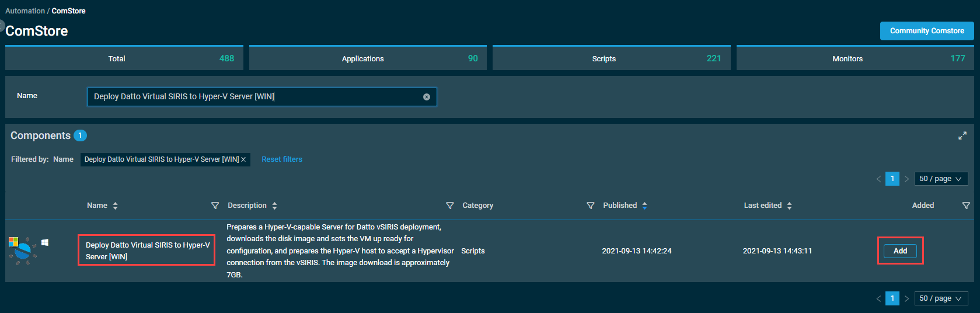
Task: Select page 1 in bottom pagination
Action: pyautogui.click(x=892, y=298)
